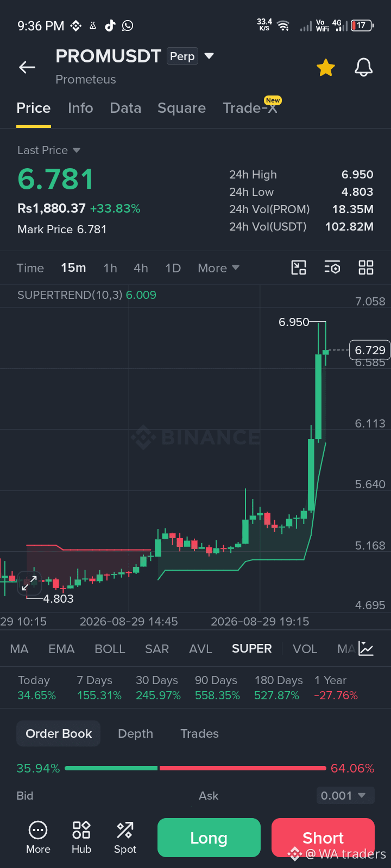Click the 1 Year -27.76% performance
Screen dimensions: 391x868
tap(336, 688)
